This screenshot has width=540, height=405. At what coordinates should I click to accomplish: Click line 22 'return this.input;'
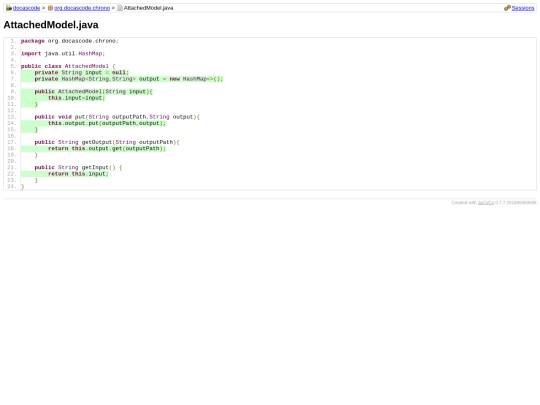pos(78,174)
